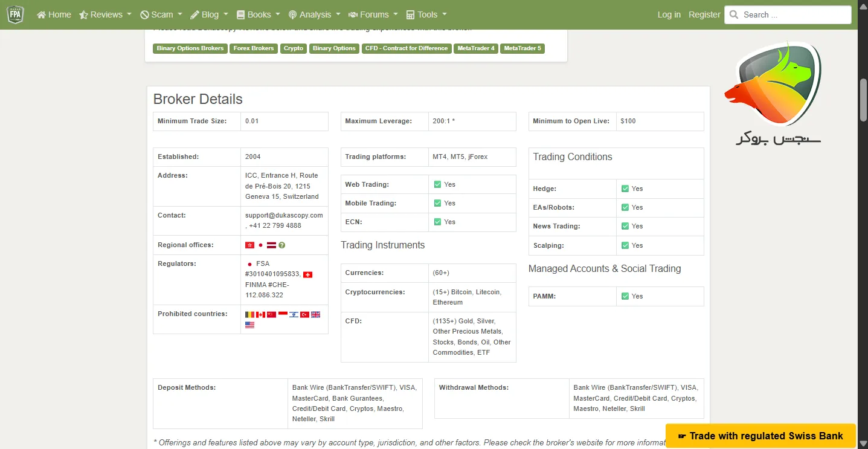868x449 pixels.
Task: Click the FPA shield logo
Action: pyautogui.click(x=15, y=15)
